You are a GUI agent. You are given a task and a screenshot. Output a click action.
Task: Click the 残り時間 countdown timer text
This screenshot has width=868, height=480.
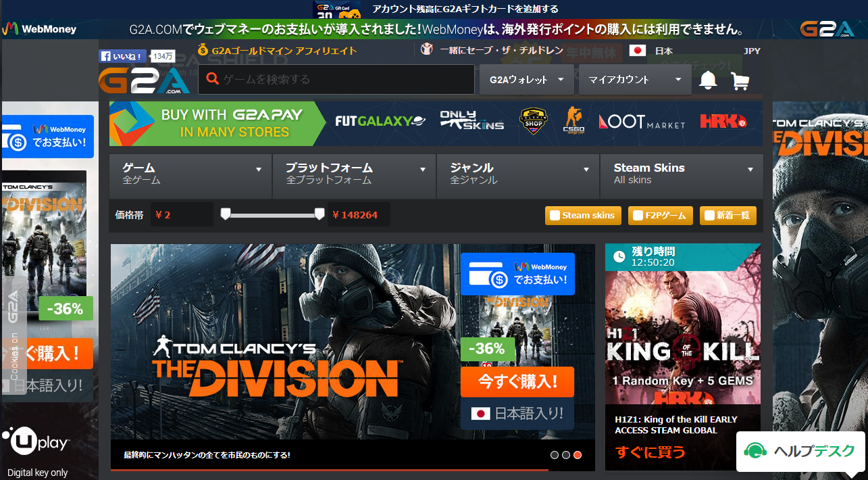point(653,257)
